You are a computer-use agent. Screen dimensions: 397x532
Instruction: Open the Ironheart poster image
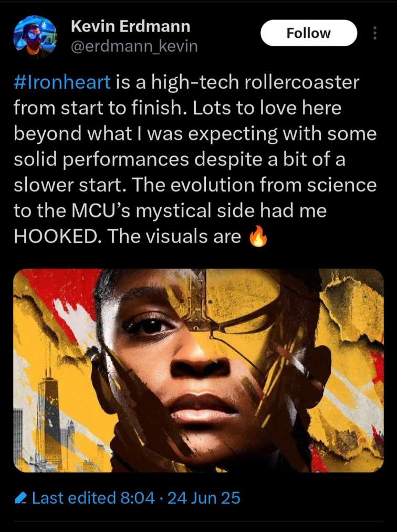pos(198,370)
